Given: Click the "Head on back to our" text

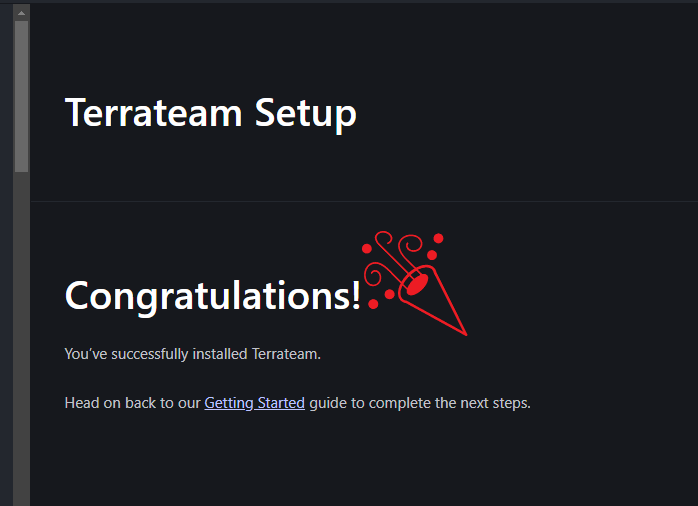Looking at the screenshot, I should (133, 403).
